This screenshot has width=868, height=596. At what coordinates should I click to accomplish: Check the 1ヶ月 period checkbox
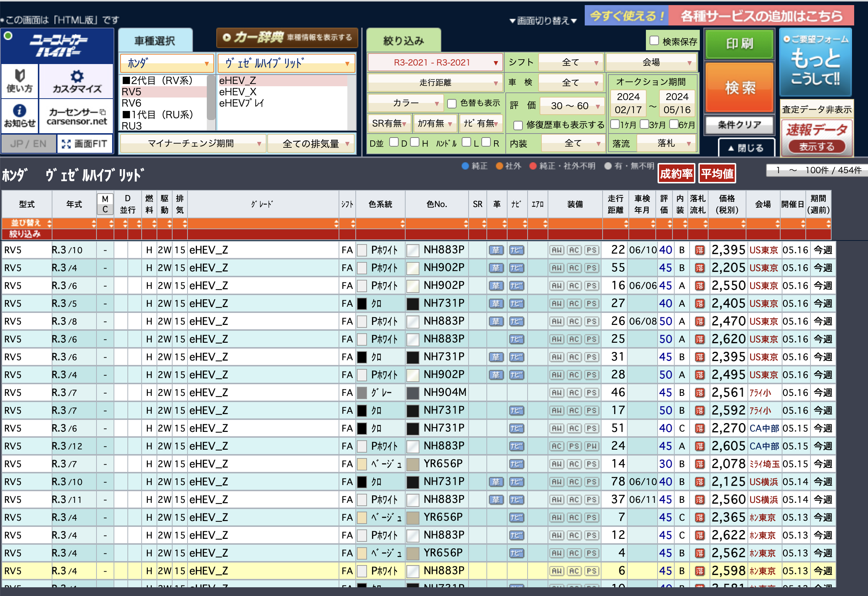point(614,124)
